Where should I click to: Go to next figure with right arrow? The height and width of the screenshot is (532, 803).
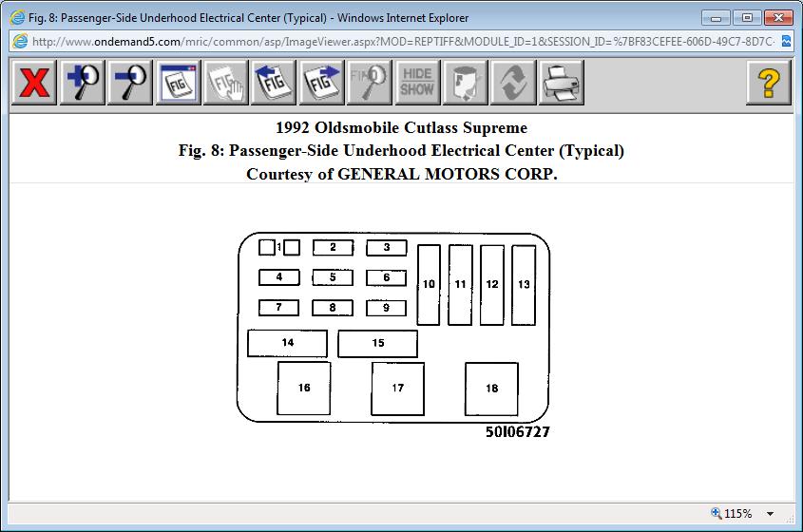pyautogui.click(x=321, y=83)
